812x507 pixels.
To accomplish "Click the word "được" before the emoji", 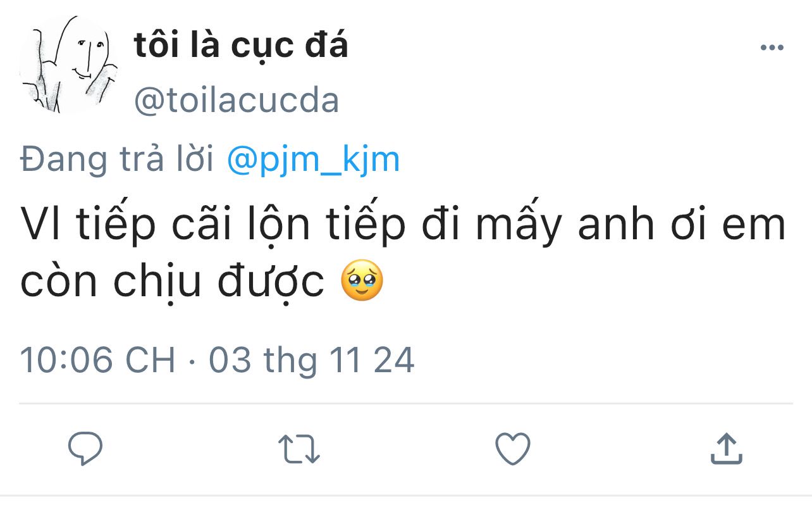I will [271, 280].
